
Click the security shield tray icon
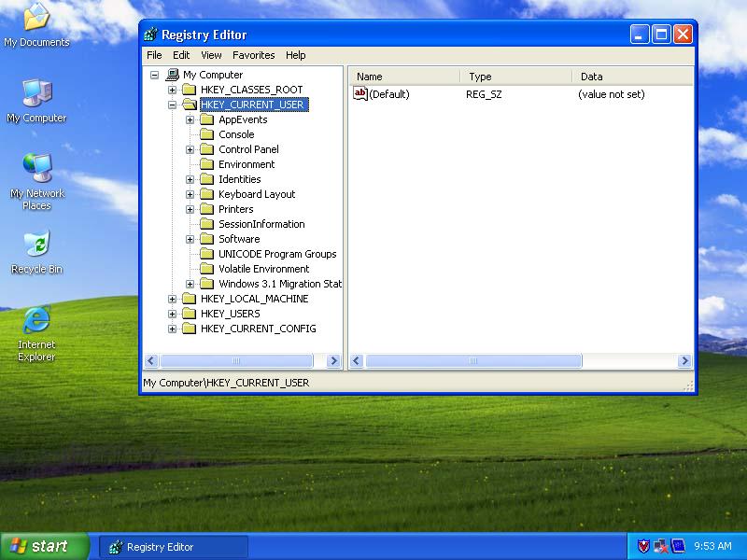[x=643, y=546]
